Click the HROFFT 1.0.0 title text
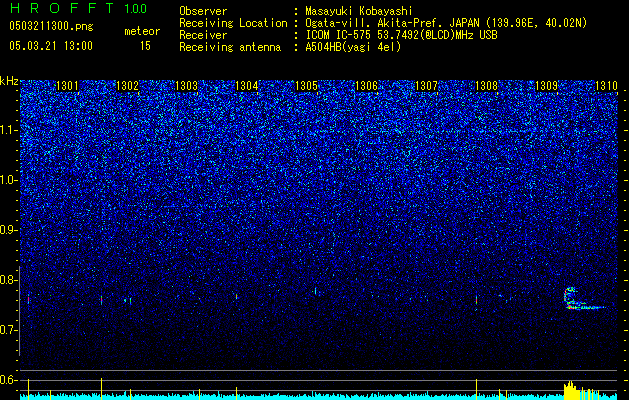 coord(78,8)
